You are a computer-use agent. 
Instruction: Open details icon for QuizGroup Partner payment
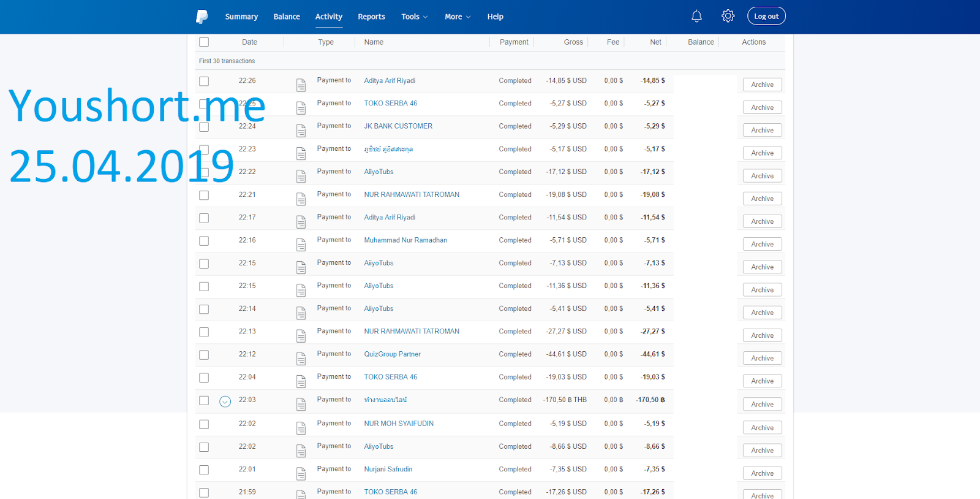(x=301, y=358)
